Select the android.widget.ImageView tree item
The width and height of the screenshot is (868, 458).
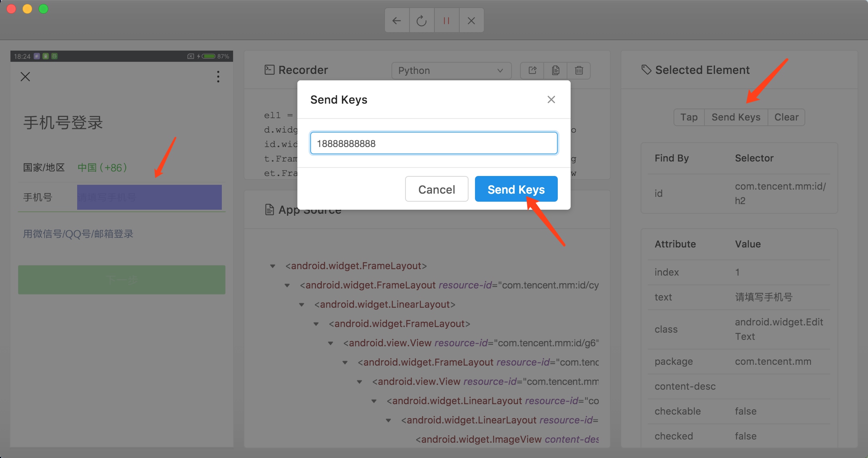tap(507, 440)
